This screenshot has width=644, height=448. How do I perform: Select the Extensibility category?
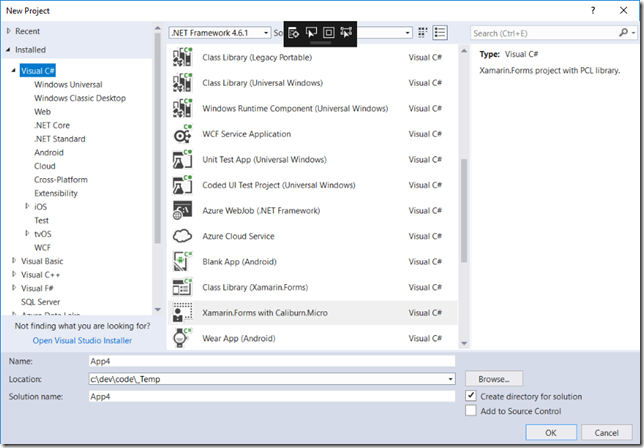click(56, 193)
